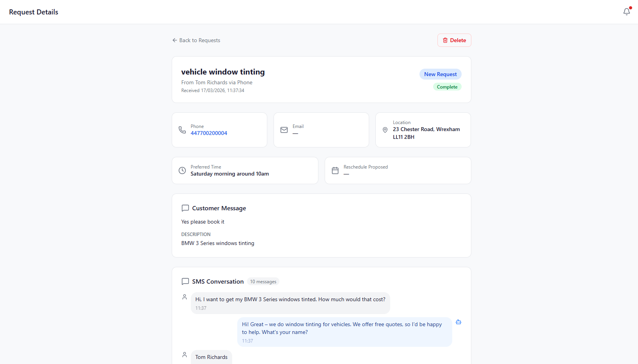Click the back arrow icon
Viewport: 638px width, 364px height.
tap(174, 40)
